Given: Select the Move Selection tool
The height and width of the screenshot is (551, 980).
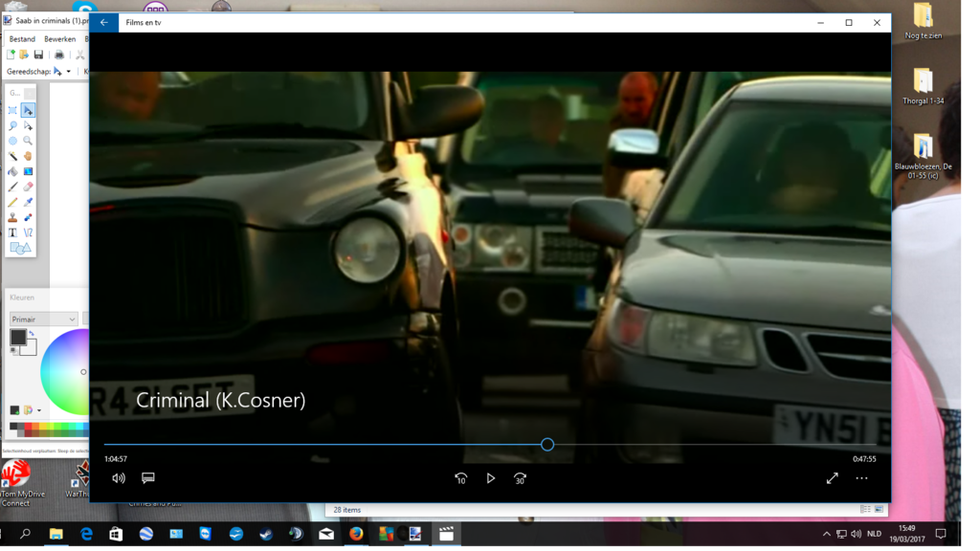Looking at the screenshot, I should click(28, 125).
